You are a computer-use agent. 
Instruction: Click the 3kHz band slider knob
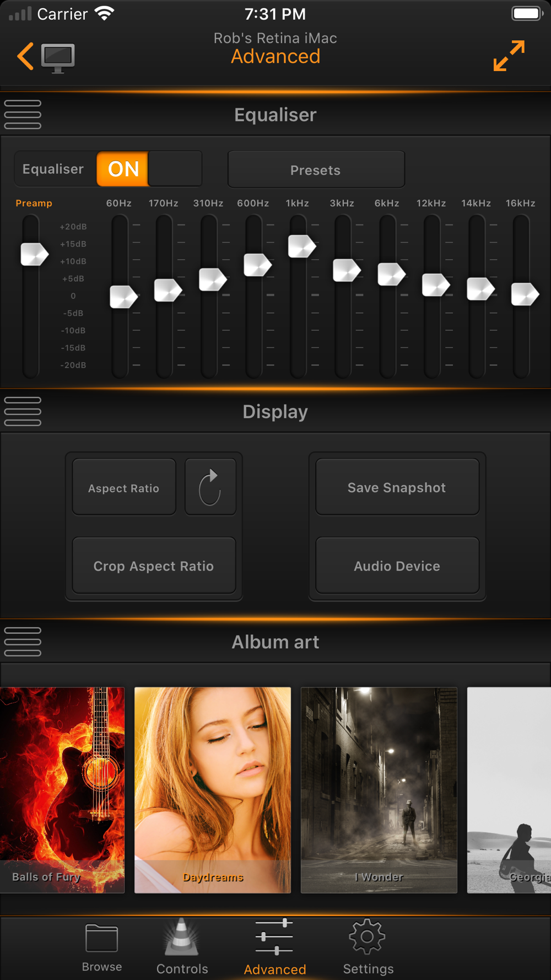coord(347,270)
